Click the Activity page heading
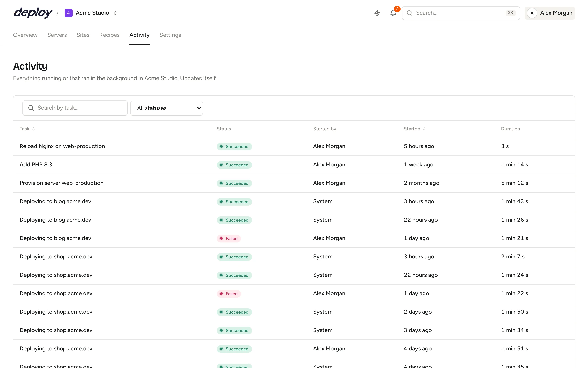Image resolution: width=588 pixels, height=368 pixels. tap(30, 66)
